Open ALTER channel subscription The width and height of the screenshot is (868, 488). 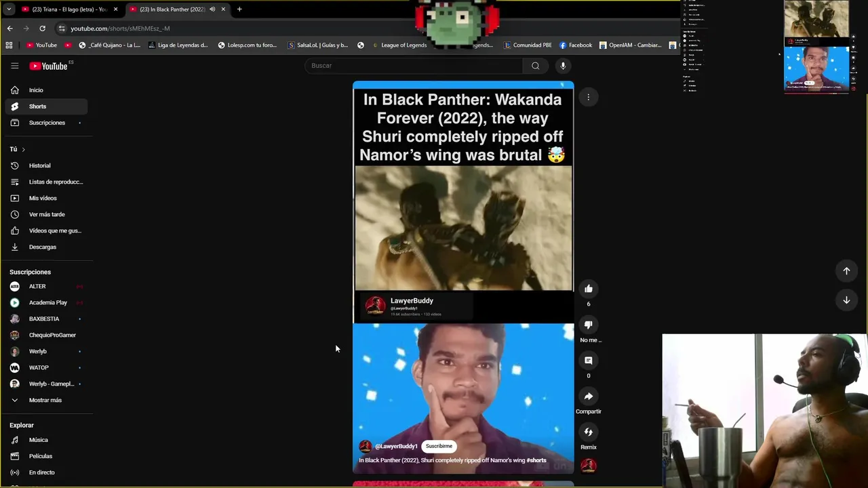click(x=46, y=286)
